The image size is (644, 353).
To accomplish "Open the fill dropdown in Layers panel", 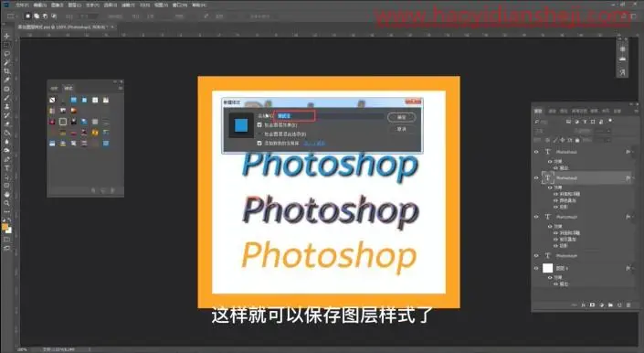I will point(609,140).
